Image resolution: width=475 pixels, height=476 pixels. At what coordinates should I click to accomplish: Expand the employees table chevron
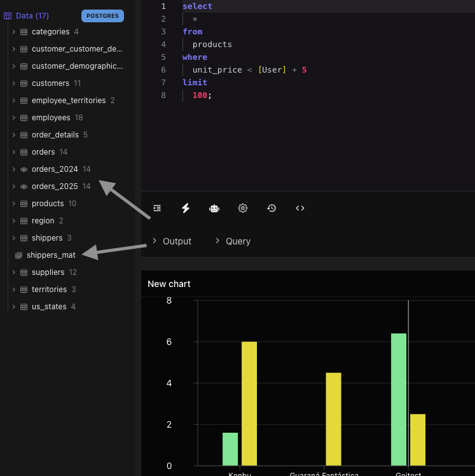[x=13, y=118]
